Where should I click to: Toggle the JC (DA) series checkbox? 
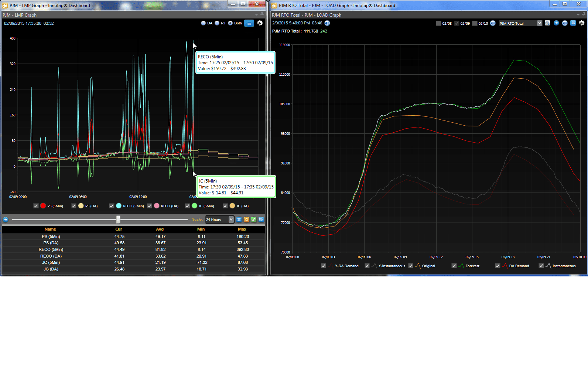(225, 206)
